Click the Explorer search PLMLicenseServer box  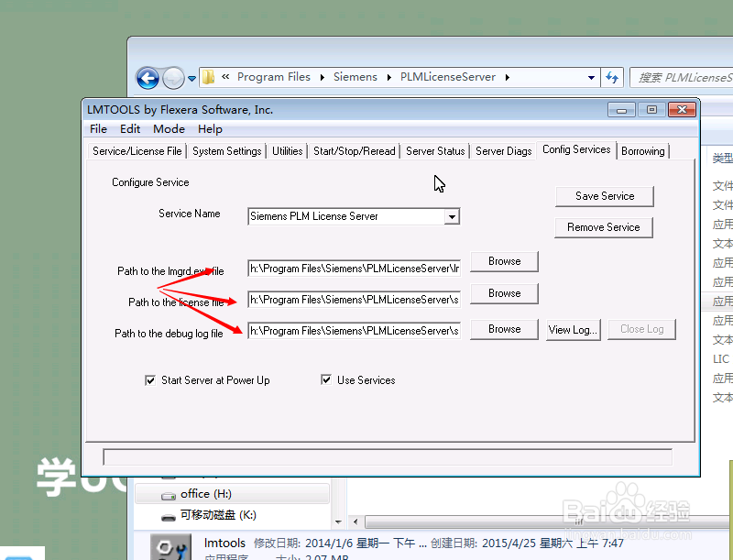(x=682, y=78)
